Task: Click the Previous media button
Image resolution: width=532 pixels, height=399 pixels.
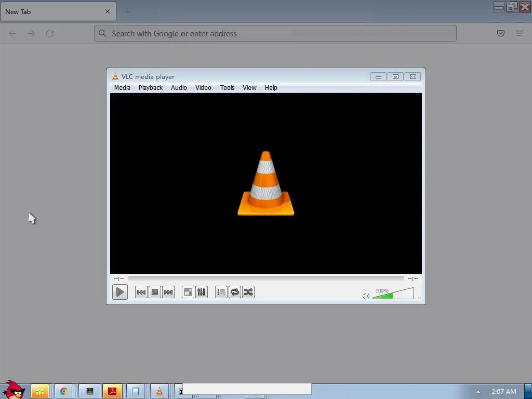Action: (141, 292)
